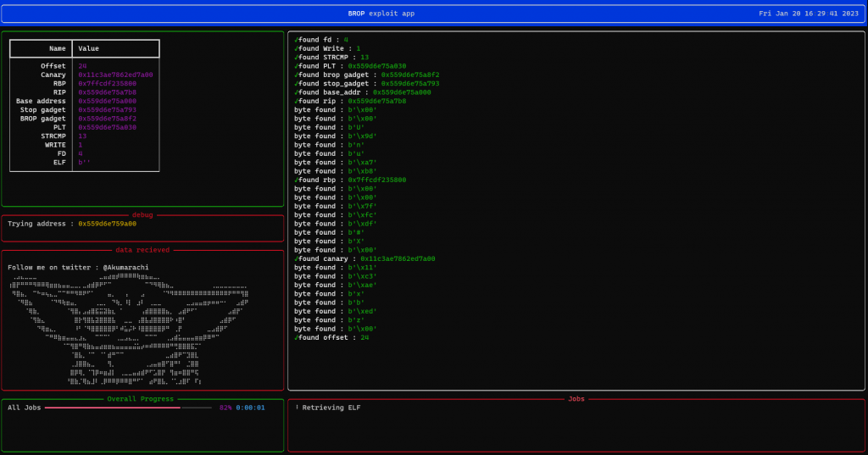Click the "found stop_gadget" log line

366,84
